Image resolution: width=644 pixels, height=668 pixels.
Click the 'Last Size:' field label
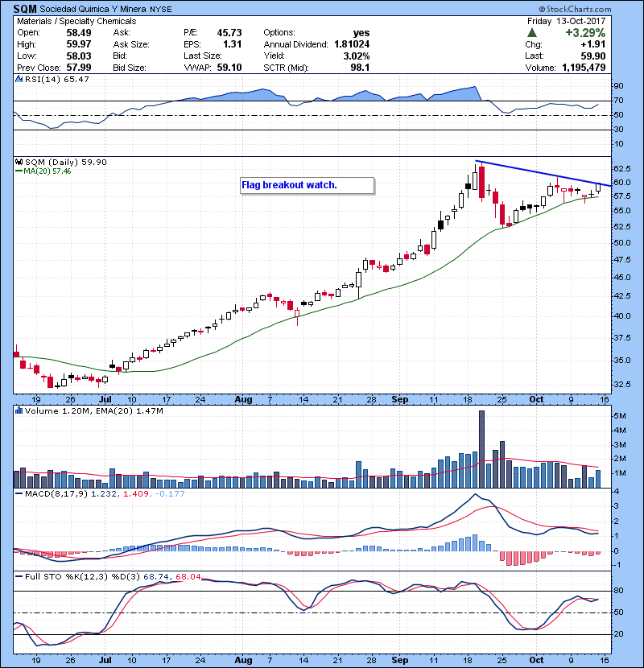pos(202,56)
